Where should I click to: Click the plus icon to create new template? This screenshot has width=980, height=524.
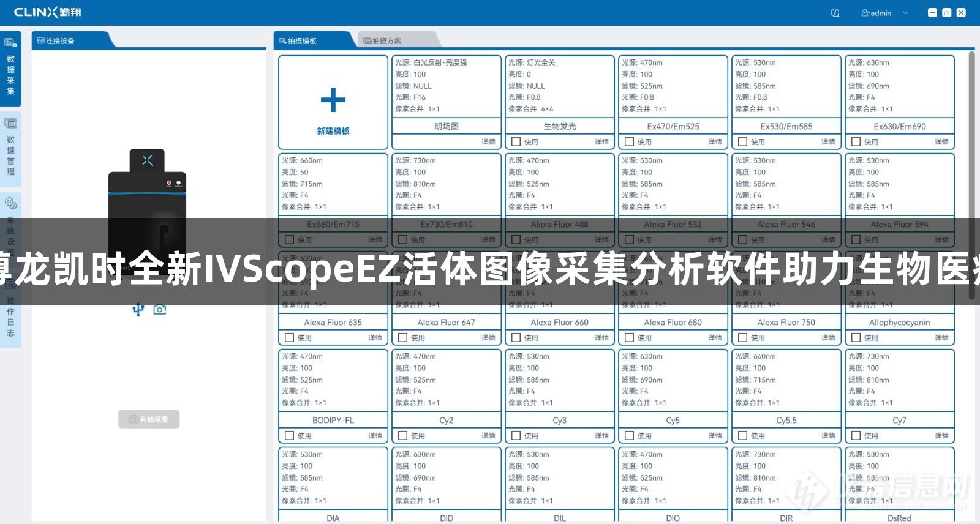333,100
